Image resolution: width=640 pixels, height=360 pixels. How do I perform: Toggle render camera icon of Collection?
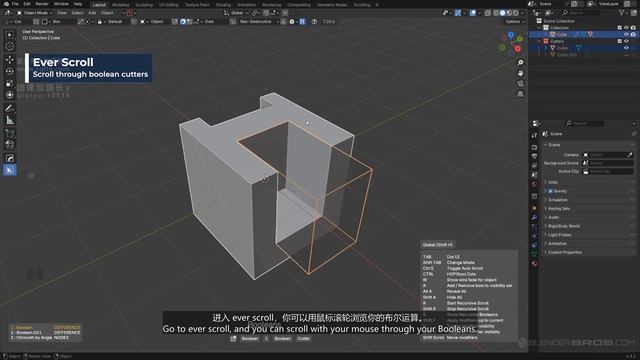[633, 28]
